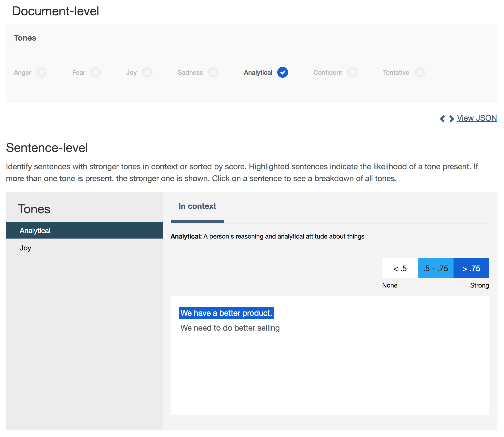Click the Sadness tone X icon
Screen dimensions: 504x437
point(213,73)
